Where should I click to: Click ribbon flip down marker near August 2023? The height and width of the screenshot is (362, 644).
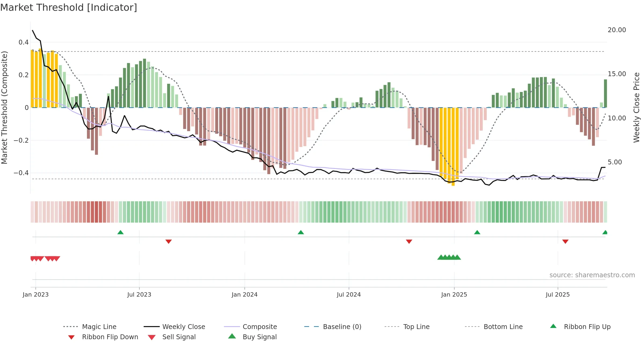(x=169, y=242)
